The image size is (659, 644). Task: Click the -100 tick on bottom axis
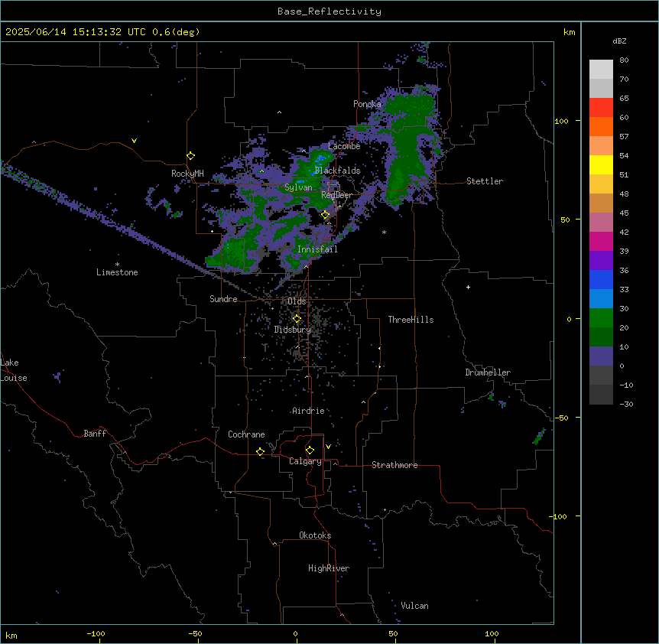[x=96, y=634]
